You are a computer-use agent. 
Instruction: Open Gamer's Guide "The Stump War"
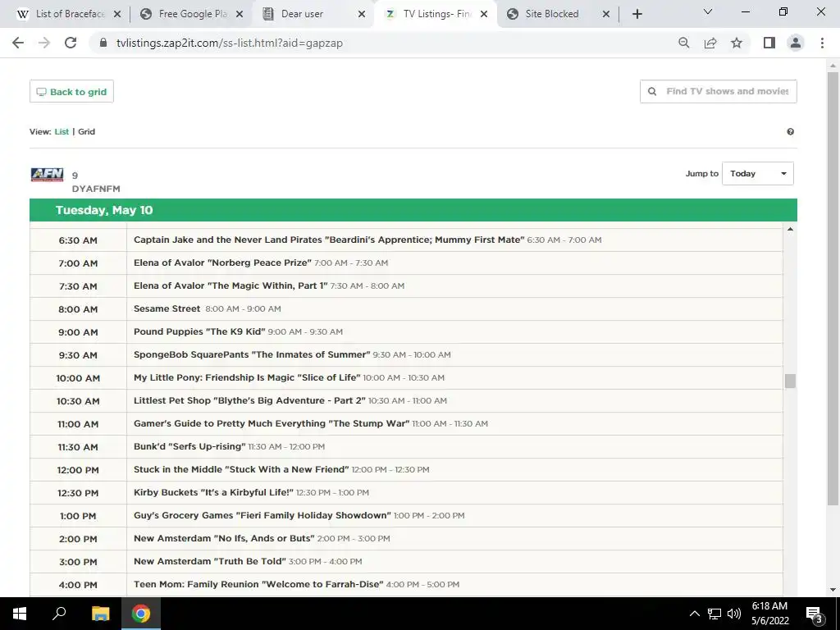coord(272,424)
